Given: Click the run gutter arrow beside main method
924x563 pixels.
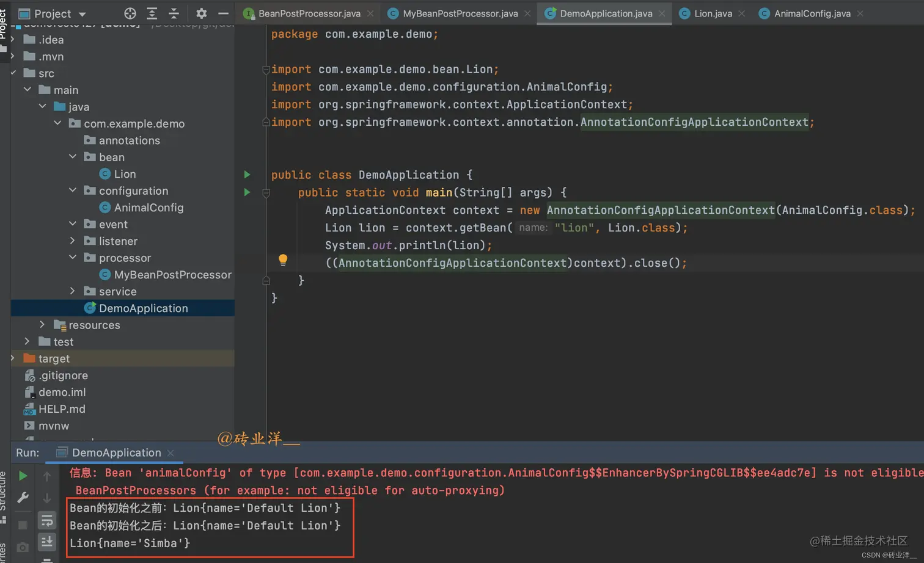Looking at the screenshot, I should point(247,192).
